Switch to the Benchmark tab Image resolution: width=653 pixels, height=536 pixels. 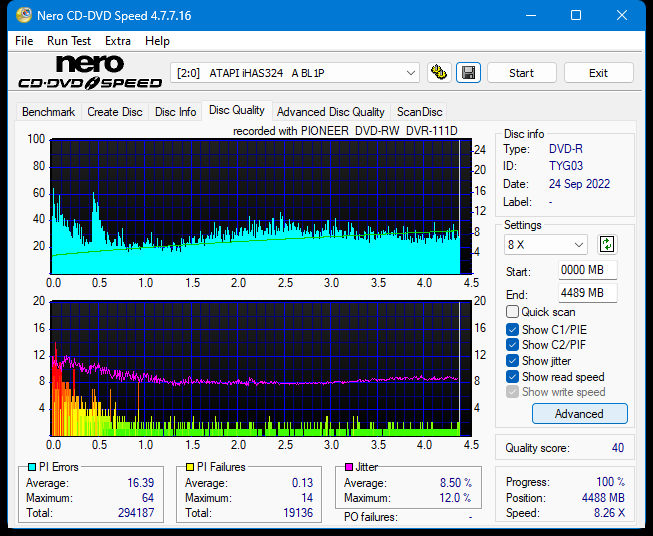[x=49, y=112]
